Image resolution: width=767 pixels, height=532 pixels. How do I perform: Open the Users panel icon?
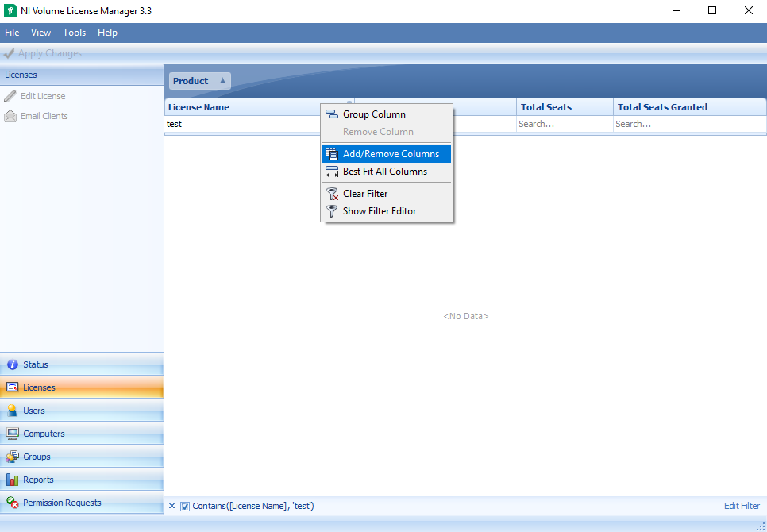(12, 411)
